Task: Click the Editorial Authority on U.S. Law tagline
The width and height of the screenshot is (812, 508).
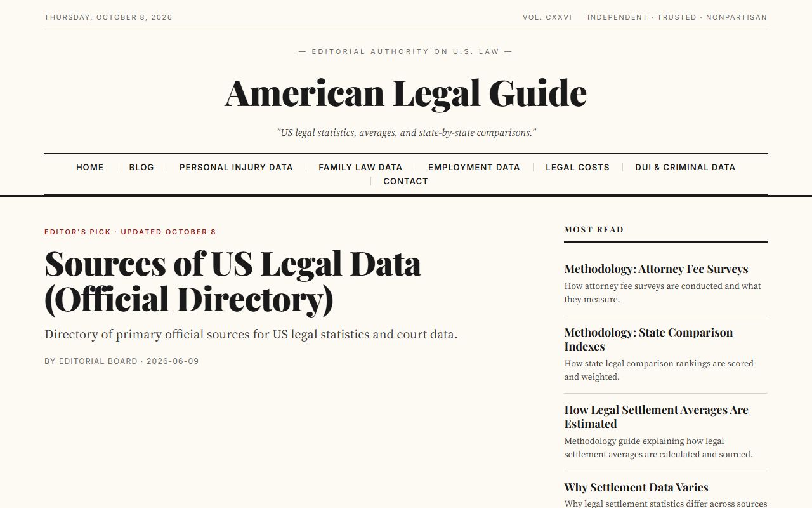Action: click(x=405, y=51)
